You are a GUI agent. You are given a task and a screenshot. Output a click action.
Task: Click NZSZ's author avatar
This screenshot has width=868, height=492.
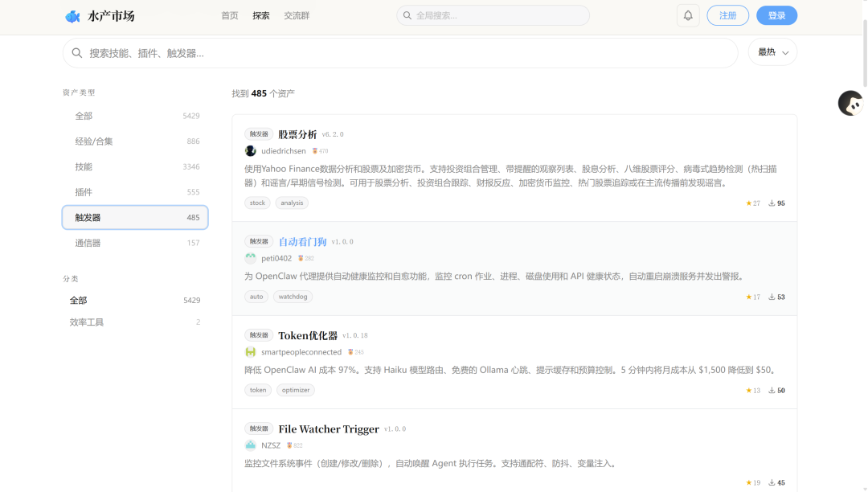(251, 445)
